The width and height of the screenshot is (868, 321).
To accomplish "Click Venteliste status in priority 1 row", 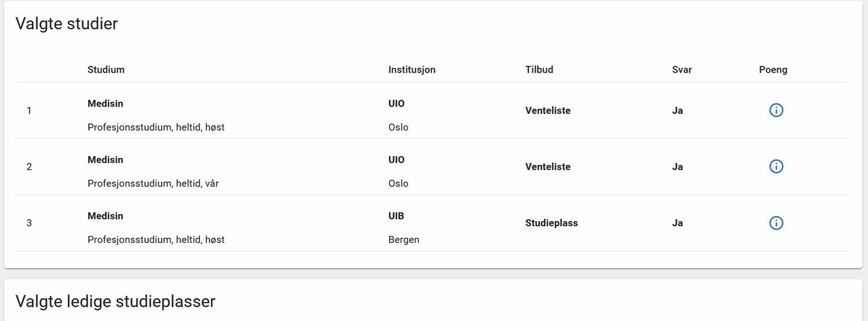I will click(x=548, y=111).
